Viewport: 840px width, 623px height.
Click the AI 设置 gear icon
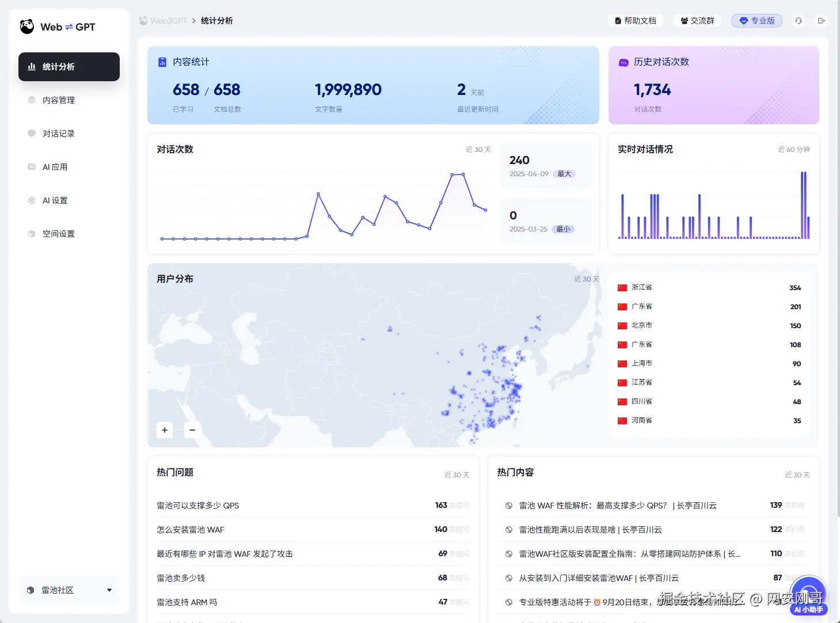32,200
